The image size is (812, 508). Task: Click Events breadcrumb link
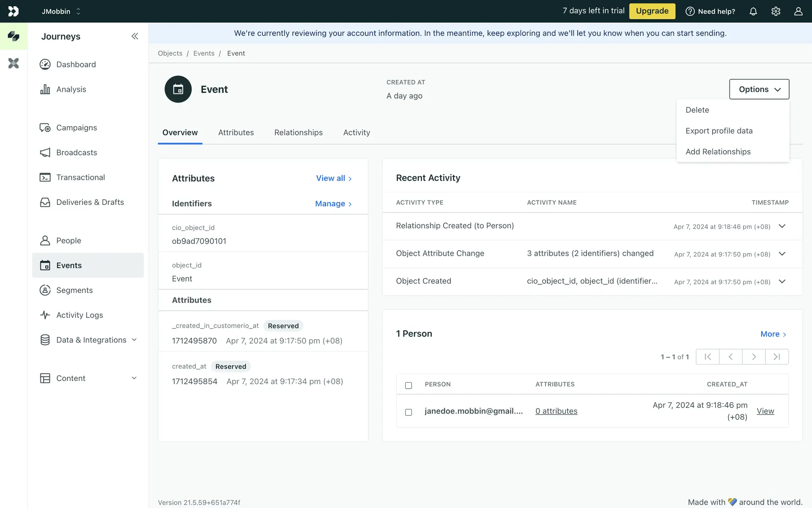click(204, 53)
